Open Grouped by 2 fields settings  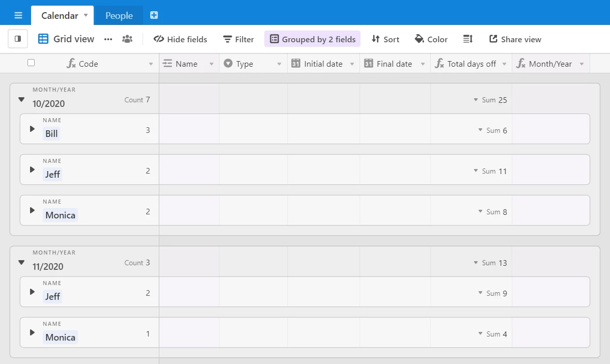(313, 39)
